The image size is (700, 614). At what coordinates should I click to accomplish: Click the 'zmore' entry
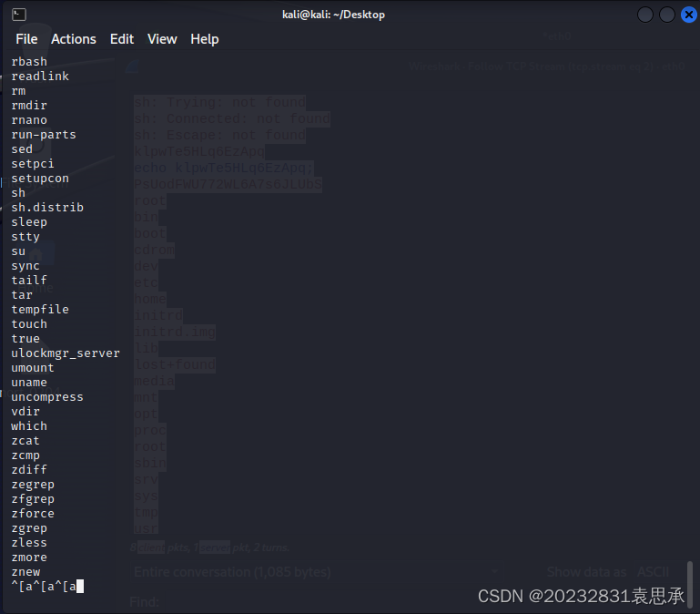29,558
